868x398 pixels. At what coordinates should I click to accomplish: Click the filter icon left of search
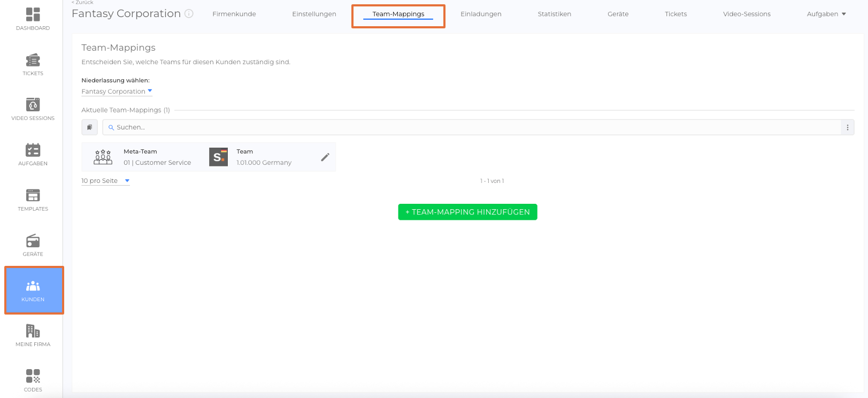click(x=89, y=127)
